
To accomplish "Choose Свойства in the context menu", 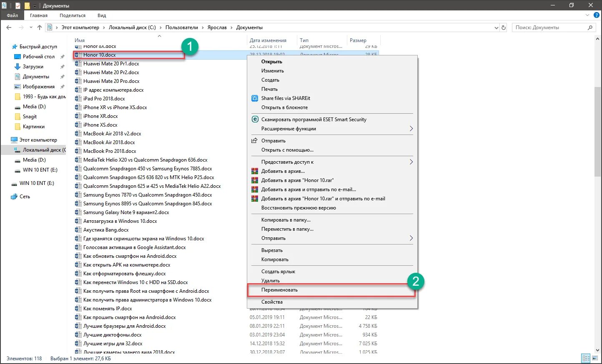I will click(332, 302).
